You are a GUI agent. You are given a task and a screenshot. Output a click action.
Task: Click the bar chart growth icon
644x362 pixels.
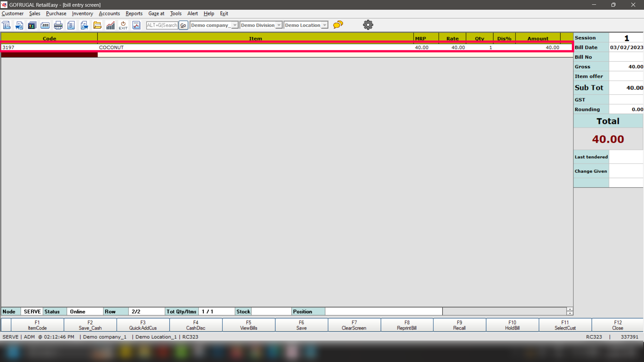[x=110, y=25]
